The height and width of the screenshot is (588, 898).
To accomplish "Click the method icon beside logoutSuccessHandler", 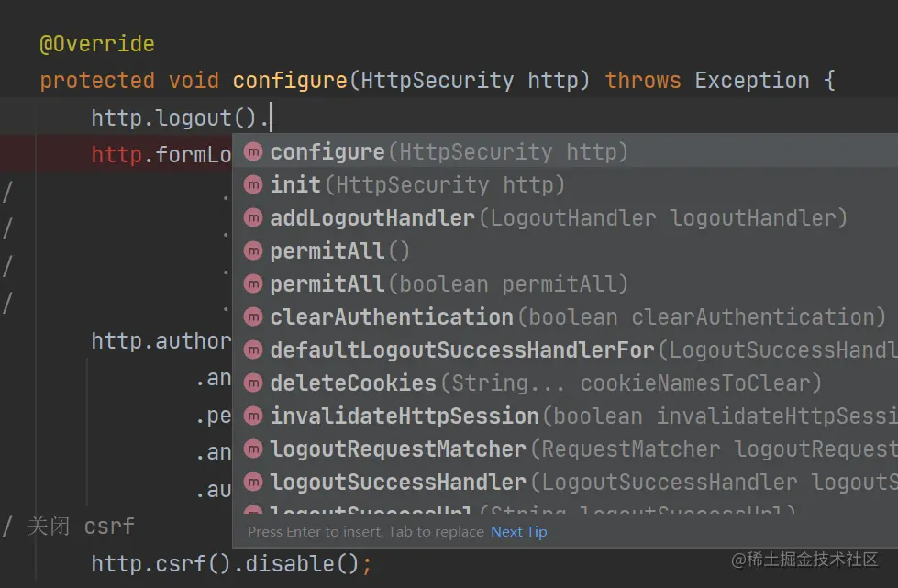I will pyautogui.click(x=252, y=483).
